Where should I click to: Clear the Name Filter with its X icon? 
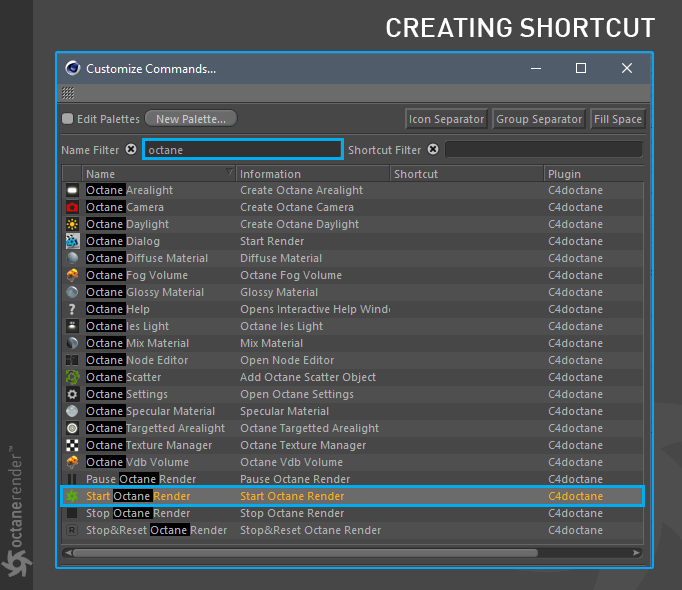click(x=131, y=149)
